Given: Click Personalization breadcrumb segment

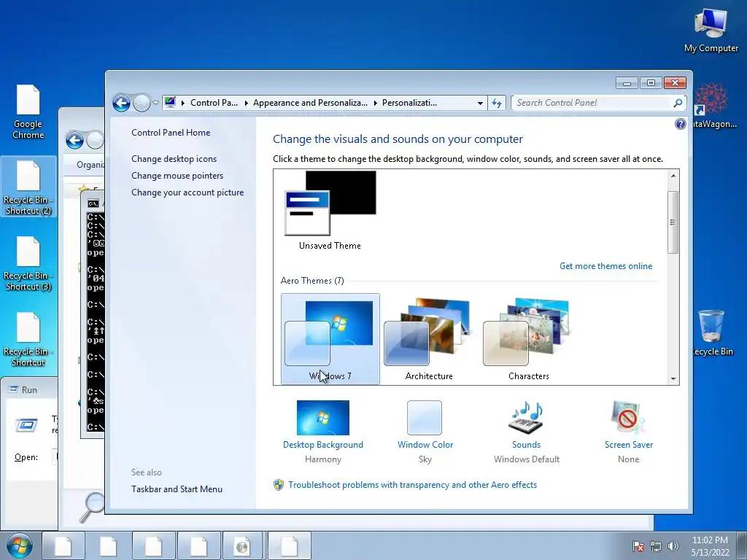Looking at the screenshot, I should click(409, 103).
